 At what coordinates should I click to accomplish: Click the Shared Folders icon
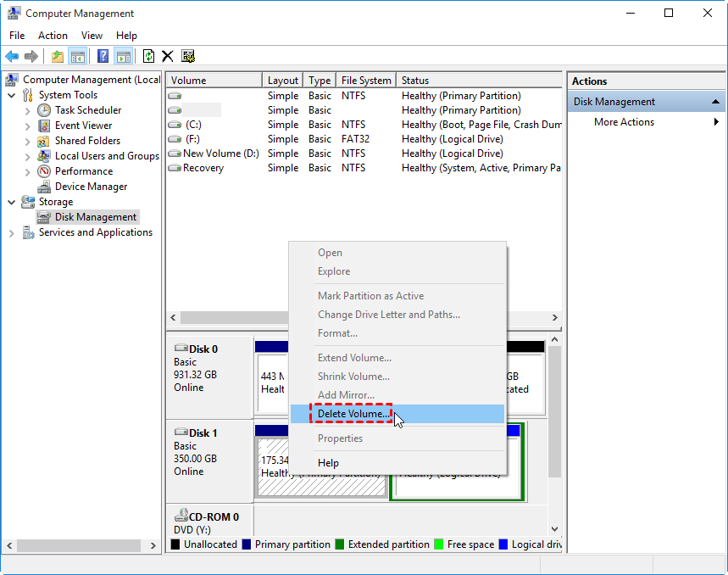[43, 141]
